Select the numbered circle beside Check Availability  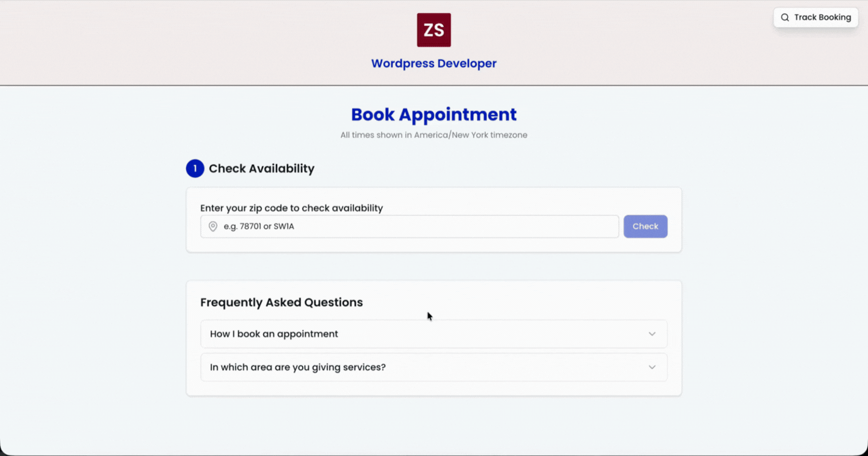click(x=195, y=168)
